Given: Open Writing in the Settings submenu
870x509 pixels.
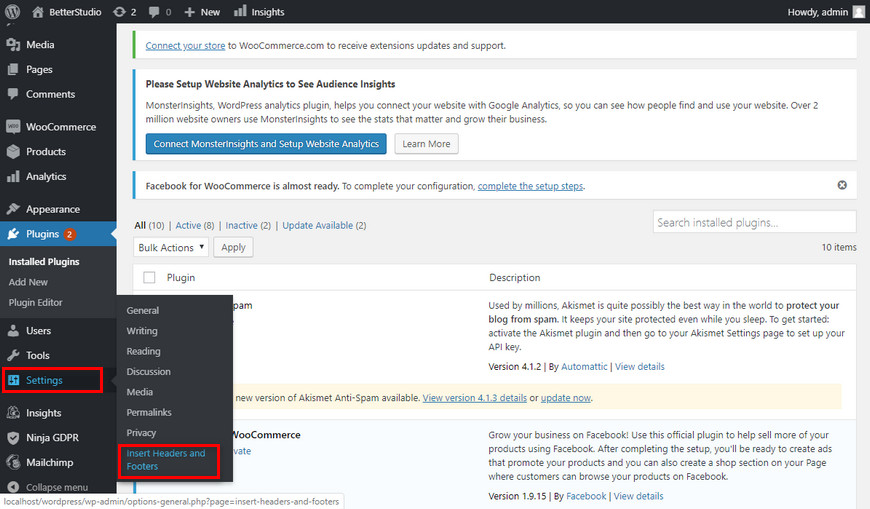Looking at the screenshot, I should click(x=142, y=331).
